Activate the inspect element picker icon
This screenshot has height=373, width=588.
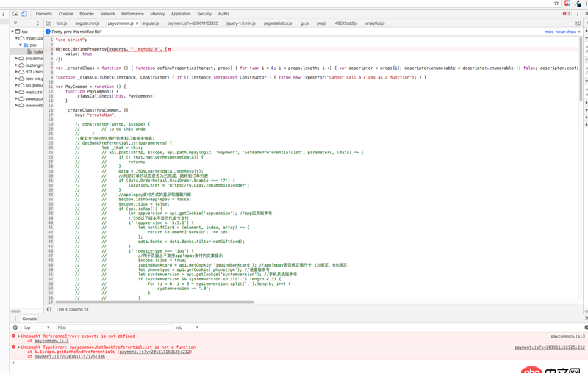pyautogui.click(x=15, y=14)
